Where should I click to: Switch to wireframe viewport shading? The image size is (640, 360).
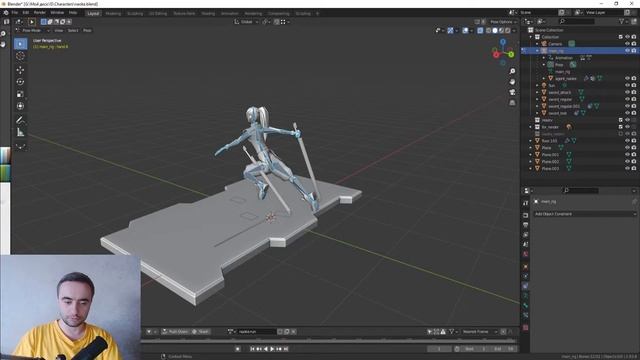(489, 30)
